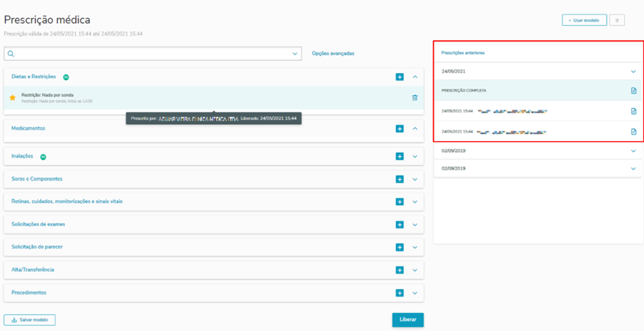The height and width of the screenshot is (331, 644).
Task: Click the green counter badge on Dietas e Restrições
Action: tap(66, 77)
